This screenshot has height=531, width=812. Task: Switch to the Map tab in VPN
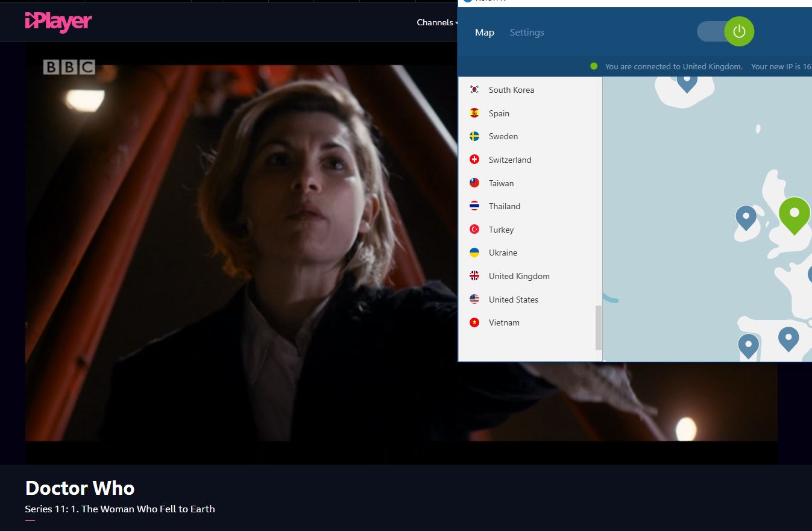click(485, 33)
